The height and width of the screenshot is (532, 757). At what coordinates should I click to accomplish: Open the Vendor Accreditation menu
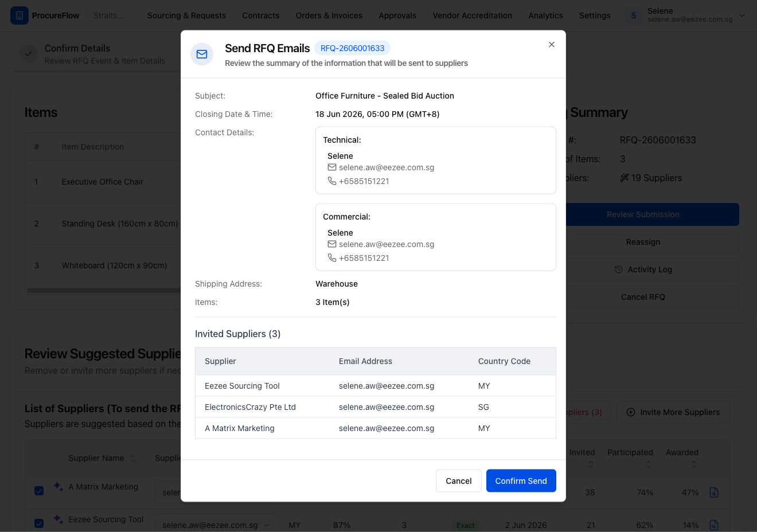coord(473,15)
